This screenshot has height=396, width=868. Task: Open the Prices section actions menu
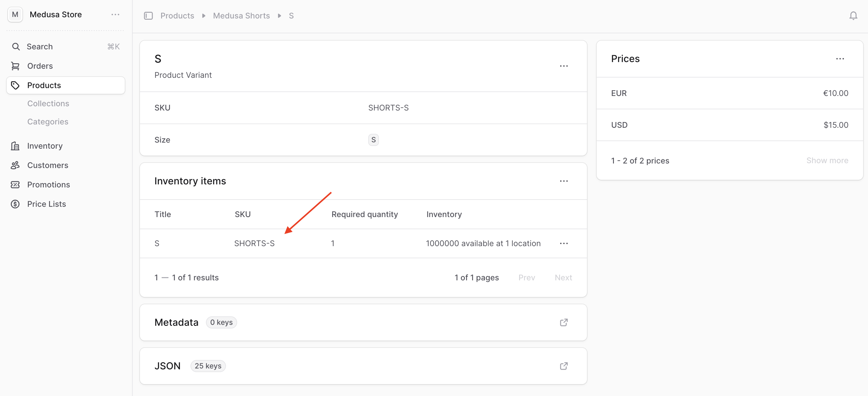(x=840, y=59)
